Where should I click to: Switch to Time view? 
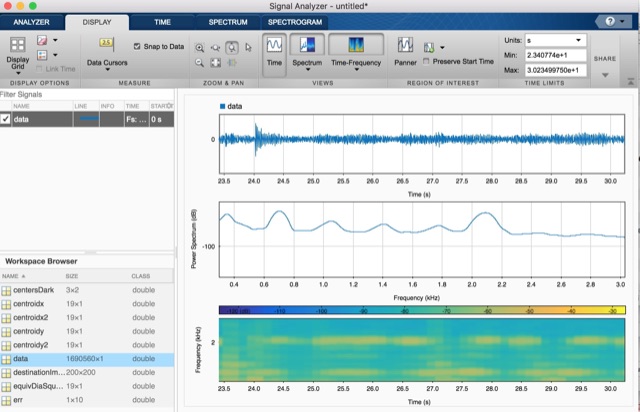click(x=273, y=51)
